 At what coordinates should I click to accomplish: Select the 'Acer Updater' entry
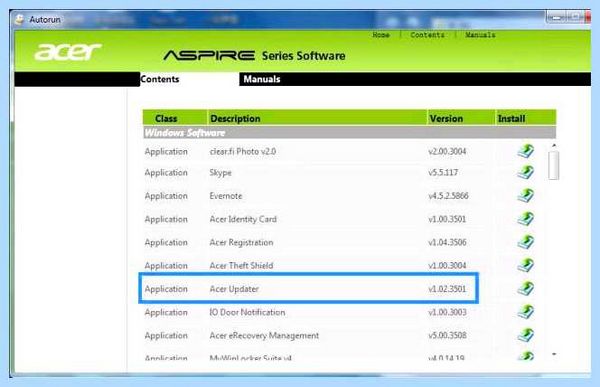click(234, 289)
